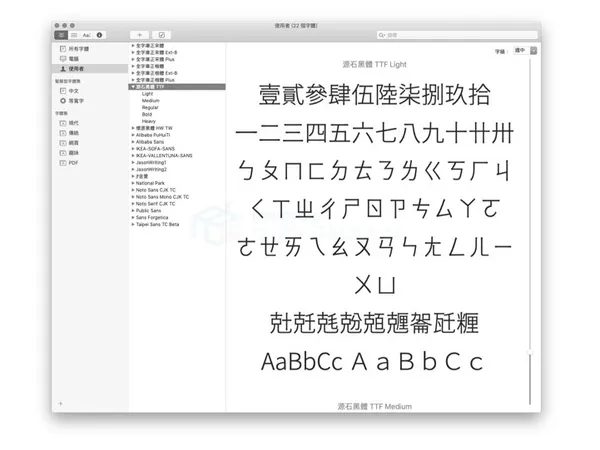
Task: Expand the Noto Sans CJK TC family
Action: (x=133, y=190)
